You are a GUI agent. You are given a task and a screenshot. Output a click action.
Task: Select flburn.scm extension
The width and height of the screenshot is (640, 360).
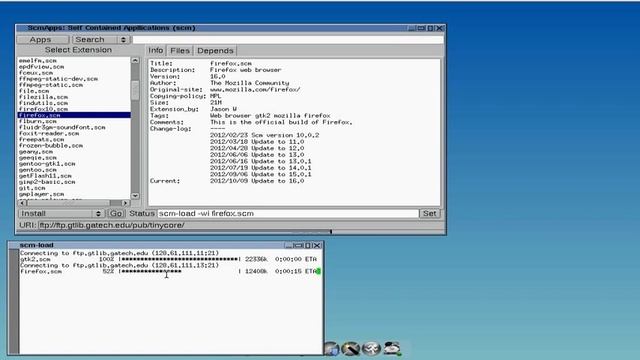pos(74,121)
